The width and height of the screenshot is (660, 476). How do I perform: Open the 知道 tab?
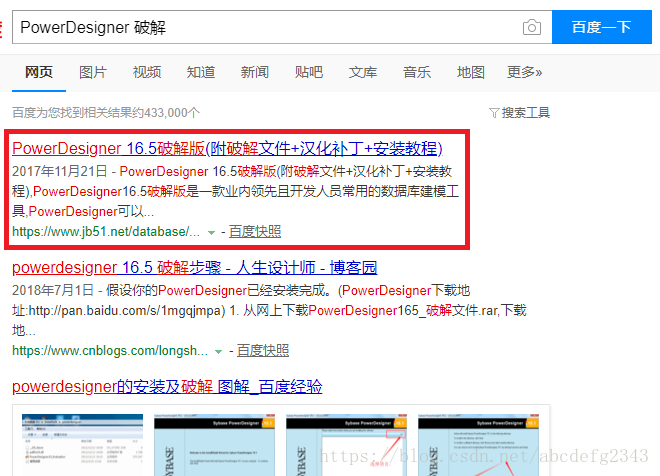(201, 72)
